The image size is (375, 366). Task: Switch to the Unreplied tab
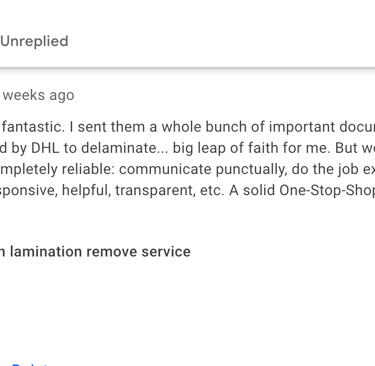tap(34, 42)
